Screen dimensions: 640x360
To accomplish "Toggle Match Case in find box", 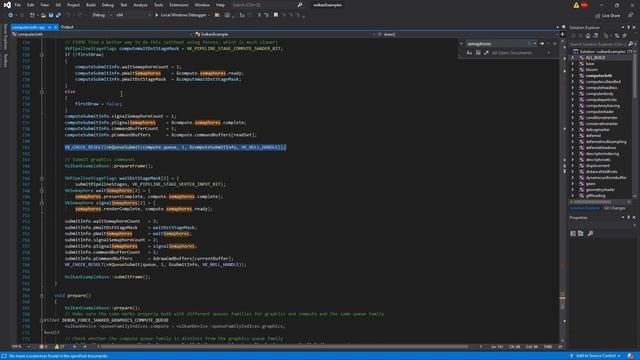I will (469, 53).
